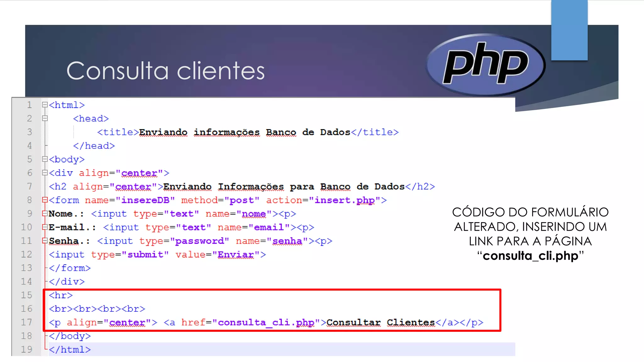The width and height of the screenshot is (644, 362).
Task: Click the 'Consultar Clientes' link text in code
Action: [x=381, y=322]
